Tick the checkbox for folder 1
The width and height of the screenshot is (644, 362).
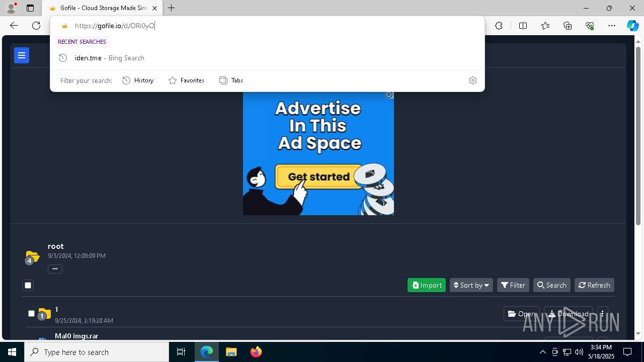[x=31, y=314]
